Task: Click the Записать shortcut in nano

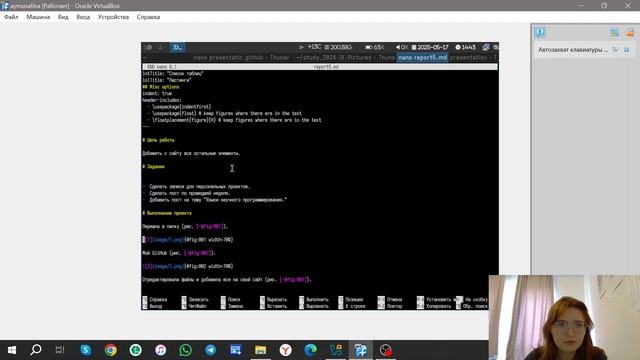Action: [x=195, y=300]
